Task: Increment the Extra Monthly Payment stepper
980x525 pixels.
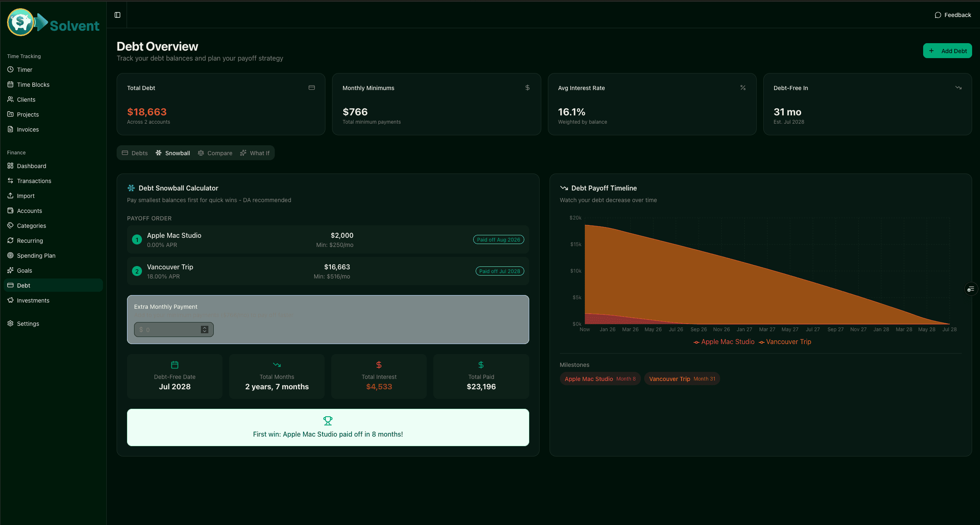Action: 204,327
